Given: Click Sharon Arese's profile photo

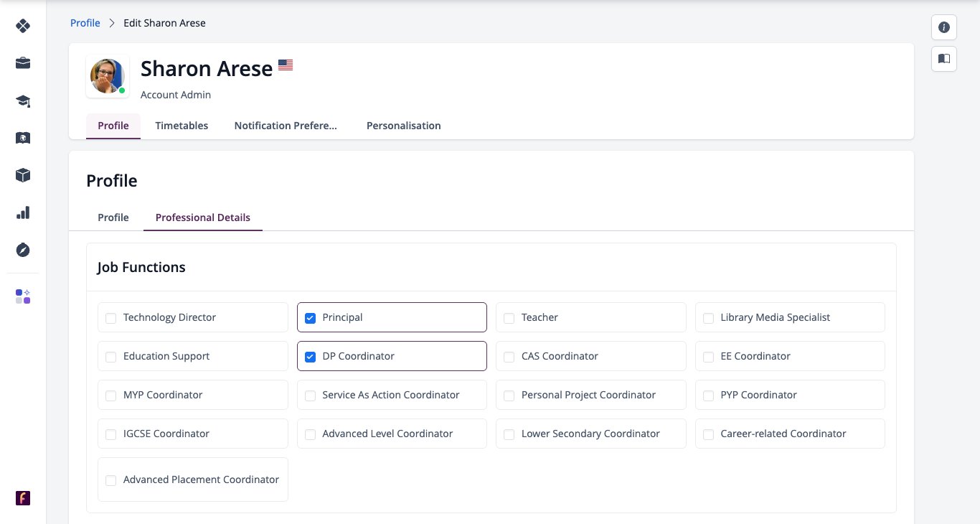Looking at the screenshot, I should pos(108,76).
